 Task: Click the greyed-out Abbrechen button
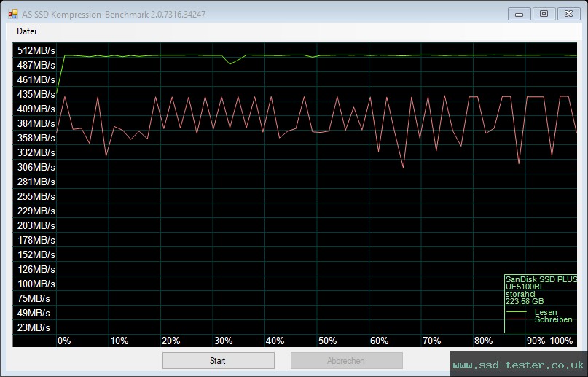pos(347,361)
